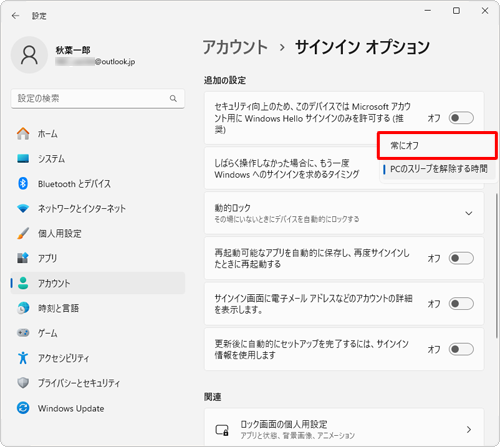Click the アカウント breadcrumb link
This screenshot has width=500, height=447.
pyautogui.click(x=235, y=47)
